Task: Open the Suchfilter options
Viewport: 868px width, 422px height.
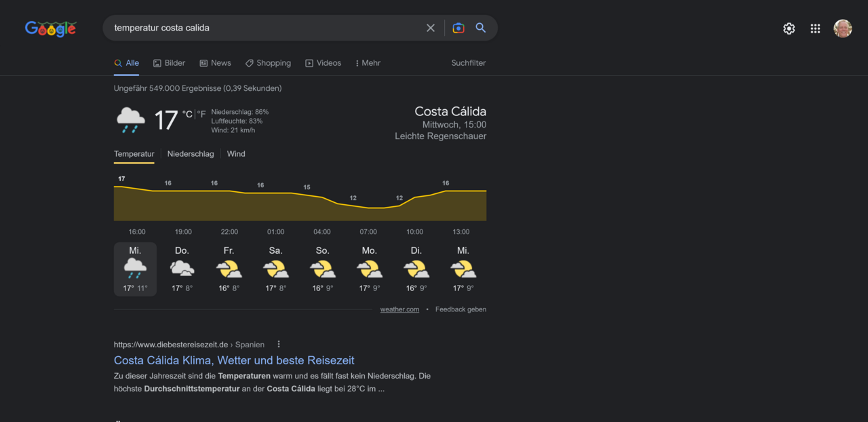Action: (468, 62)
